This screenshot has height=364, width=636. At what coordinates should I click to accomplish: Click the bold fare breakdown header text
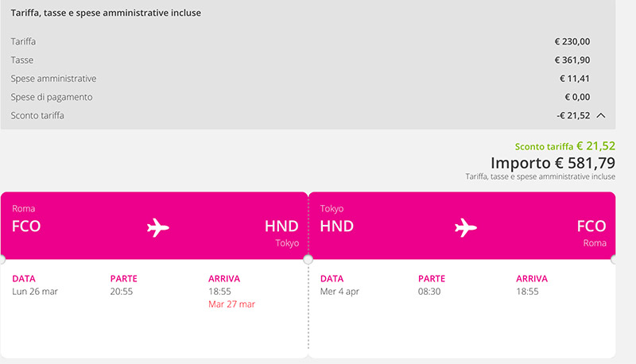106,14
